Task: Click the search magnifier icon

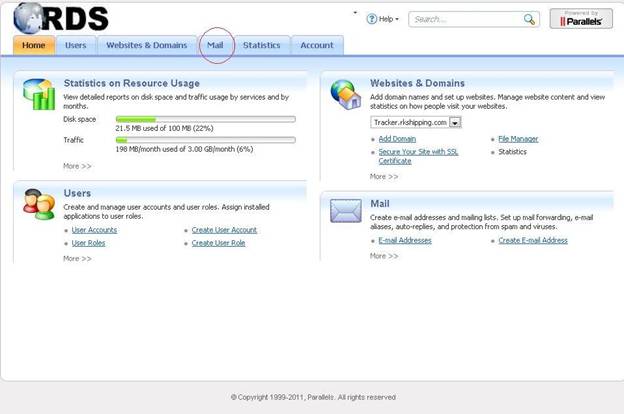Action: pos(529,19)
